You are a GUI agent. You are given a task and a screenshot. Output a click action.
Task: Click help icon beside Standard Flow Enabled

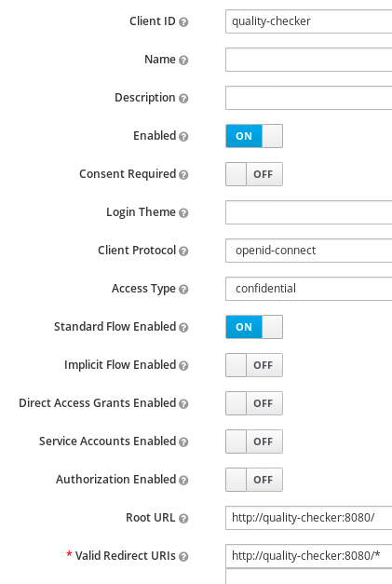(183, 327)
